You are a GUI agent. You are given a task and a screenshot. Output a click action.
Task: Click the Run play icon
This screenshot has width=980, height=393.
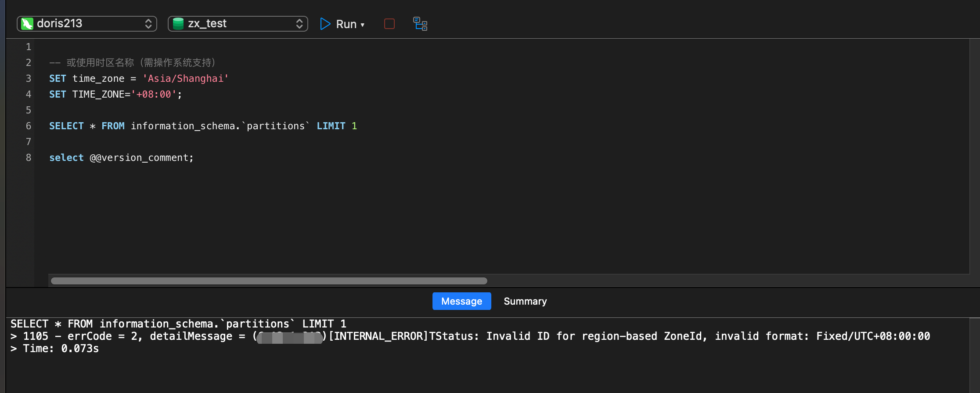pos(325,24)
